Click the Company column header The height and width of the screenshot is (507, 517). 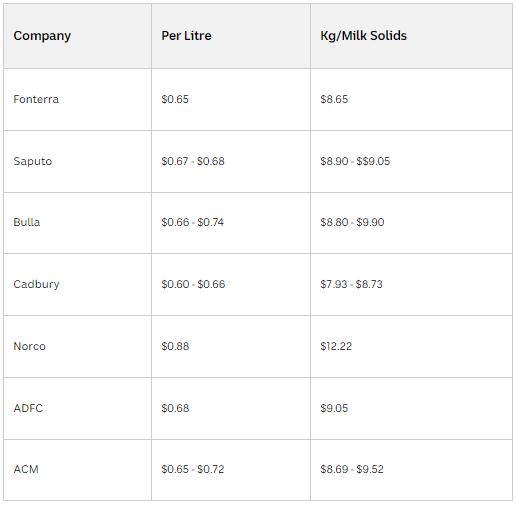77,36
